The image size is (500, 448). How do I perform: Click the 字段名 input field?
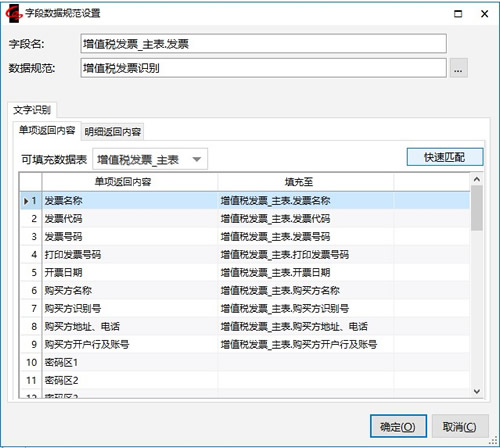tap(263, 44)
